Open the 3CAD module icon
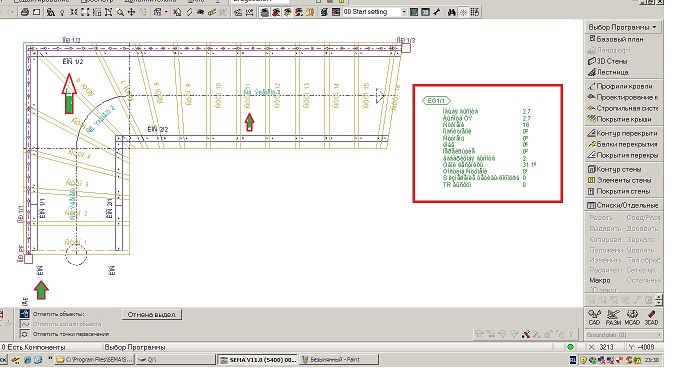 [651, 317]
